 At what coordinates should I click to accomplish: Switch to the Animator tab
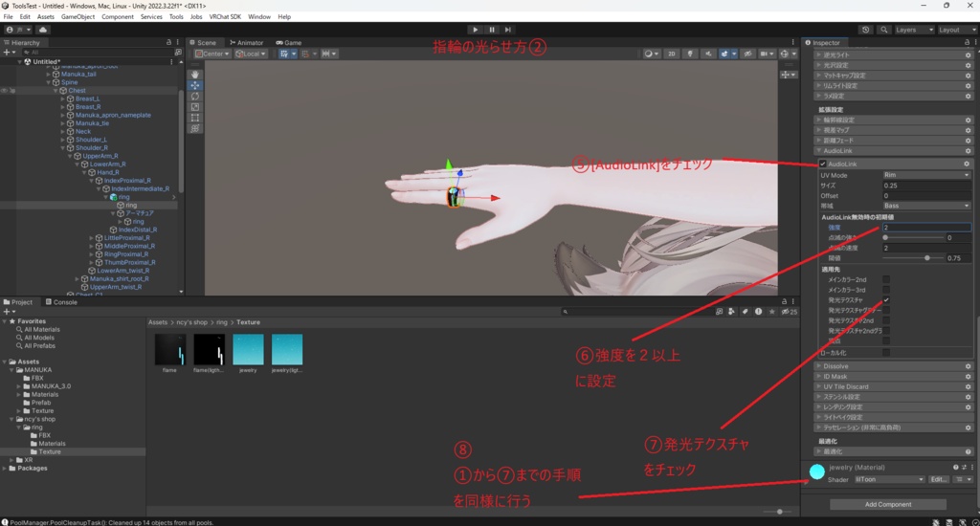pyautogui.click(x=247, y=42)
